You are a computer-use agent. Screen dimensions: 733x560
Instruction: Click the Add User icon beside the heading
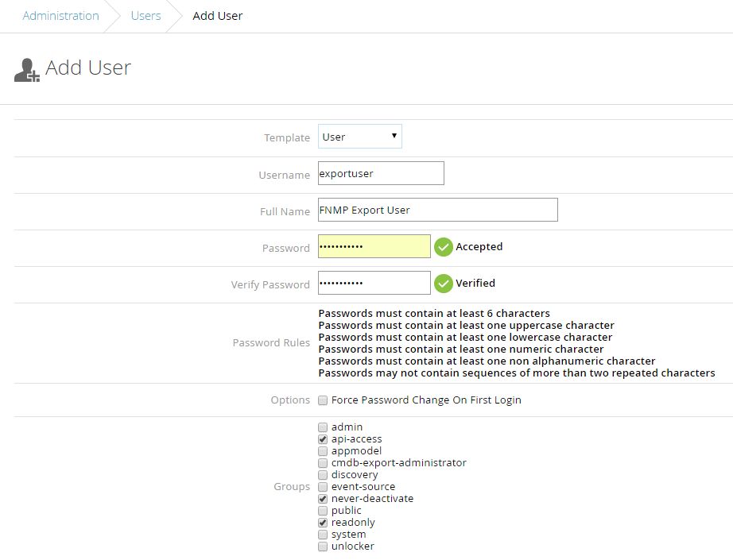pyautogui.click(x=27, y=71)
